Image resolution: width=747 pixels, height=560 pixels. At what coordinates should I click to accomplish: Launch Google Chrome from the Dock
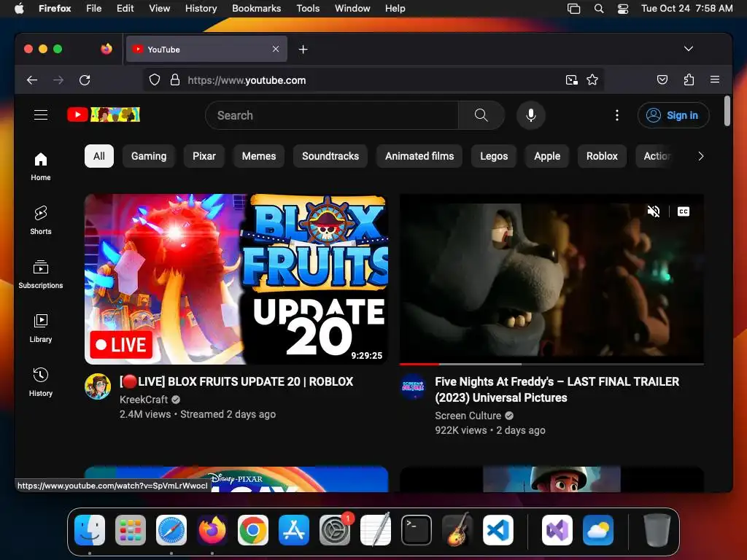click(x=253, y=530)
